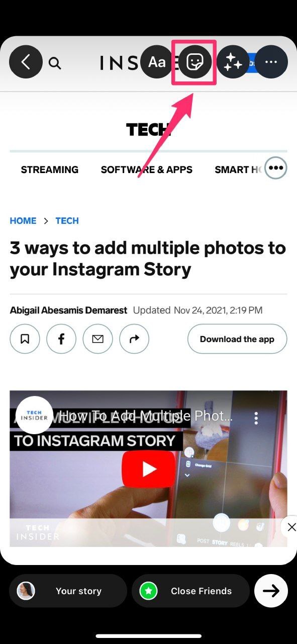This screenshot has width=297, height=644.
Task: Tap the back arrow button
Action: coord(26,62)
